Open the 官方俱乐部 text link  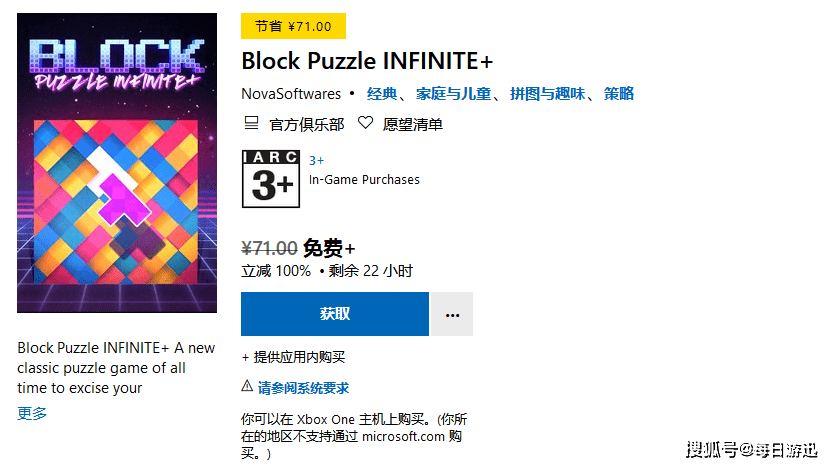(307, 124)
